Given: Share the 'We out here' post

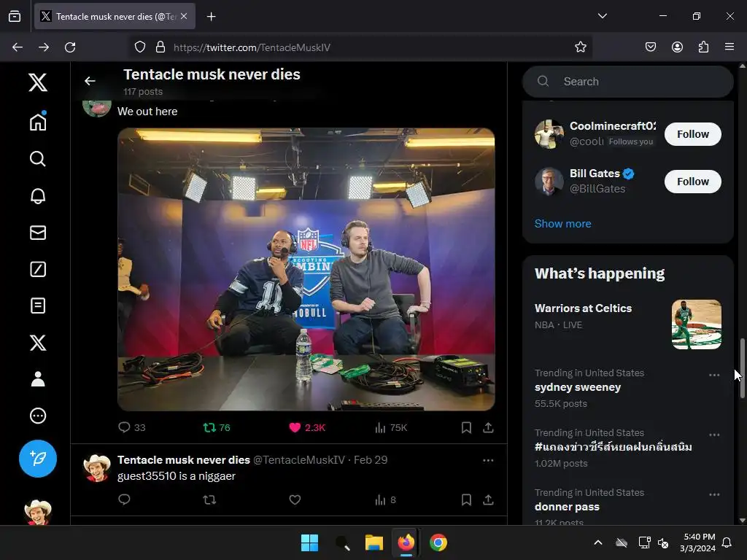Looking at the screenshot, I should tap(488, 427).
